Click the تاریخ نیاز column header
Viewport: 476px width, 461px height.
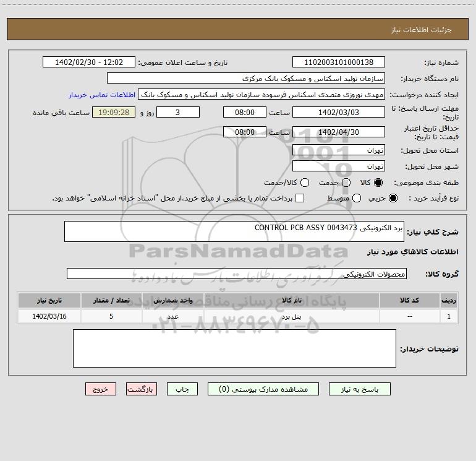point(49,300)
